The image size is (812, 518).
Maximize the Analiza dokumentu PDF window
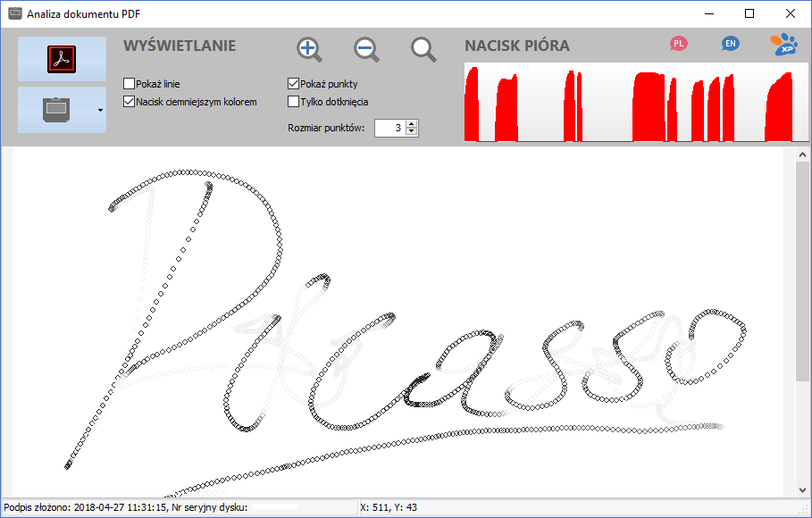point(749,13)
